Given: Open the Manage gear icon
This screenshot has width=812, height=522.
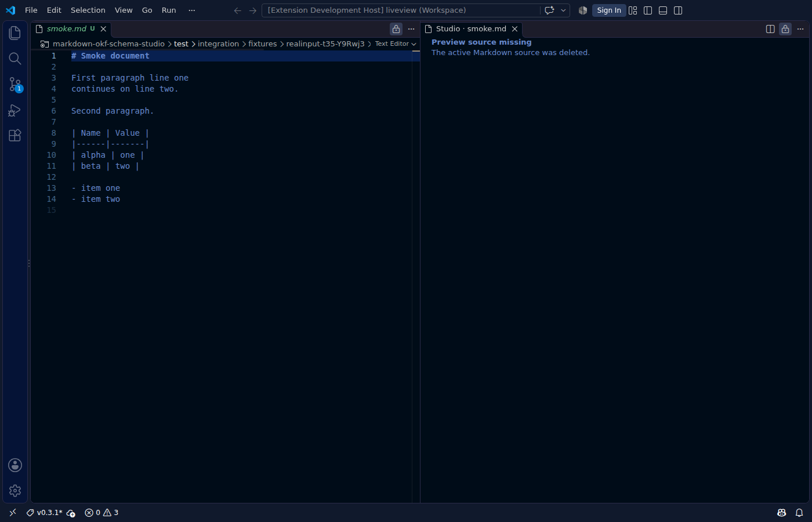Looking at the screenshot, I should click(x=15, y=491).
